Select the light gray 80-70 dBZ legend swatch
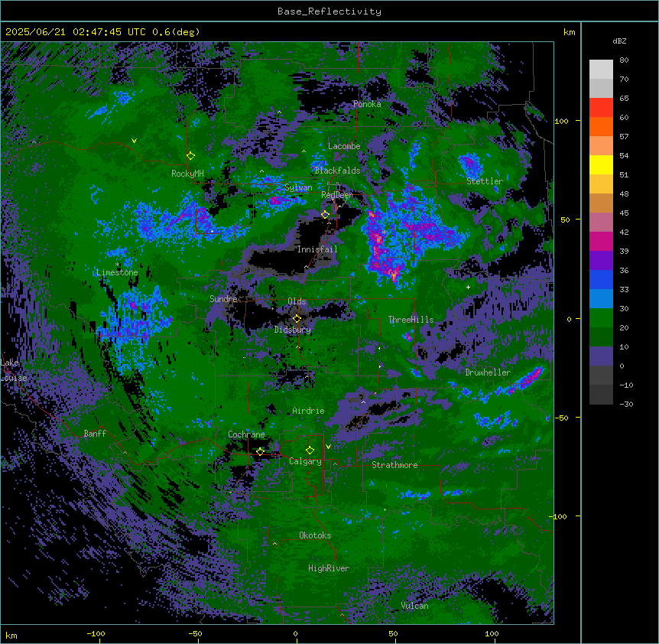 [601, 70]
